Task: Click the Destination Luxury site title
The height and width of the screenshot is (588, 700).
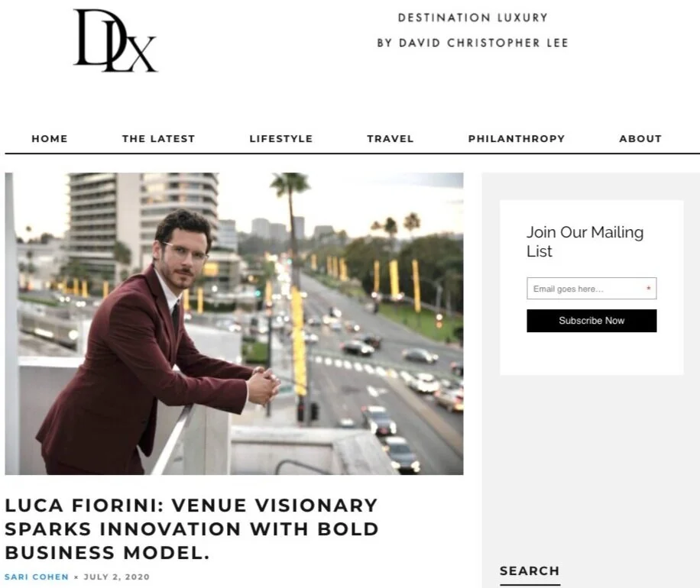Action: coord(473,18)
